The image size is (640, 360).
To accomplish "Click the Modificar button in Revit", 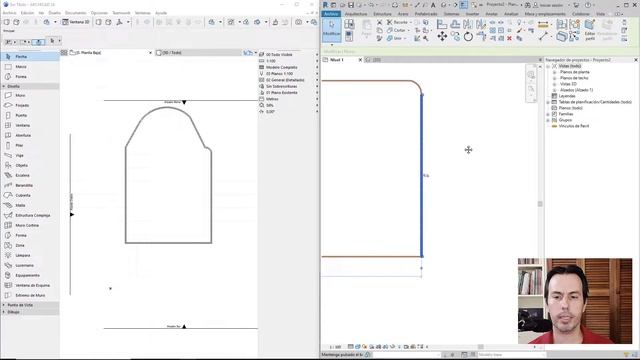I will pos(331,29).
